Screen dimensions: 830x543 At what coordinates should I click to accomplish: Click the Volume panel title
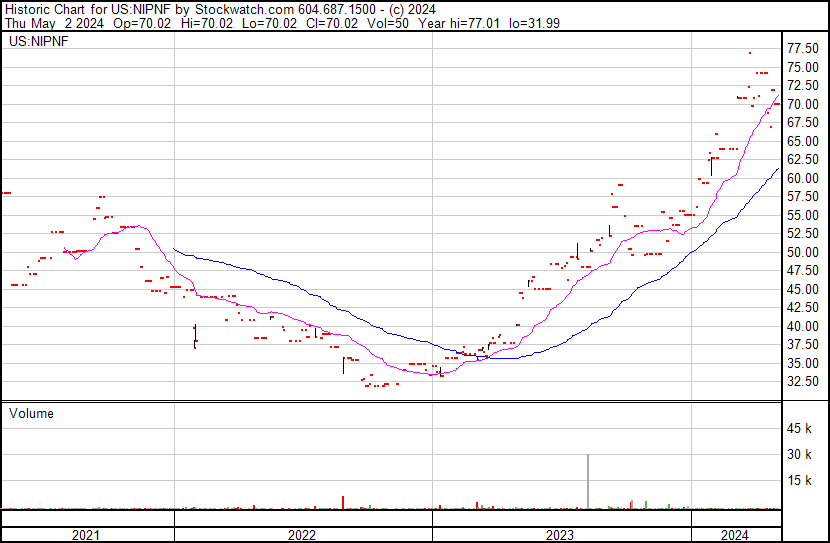click(x=31, y=413)
